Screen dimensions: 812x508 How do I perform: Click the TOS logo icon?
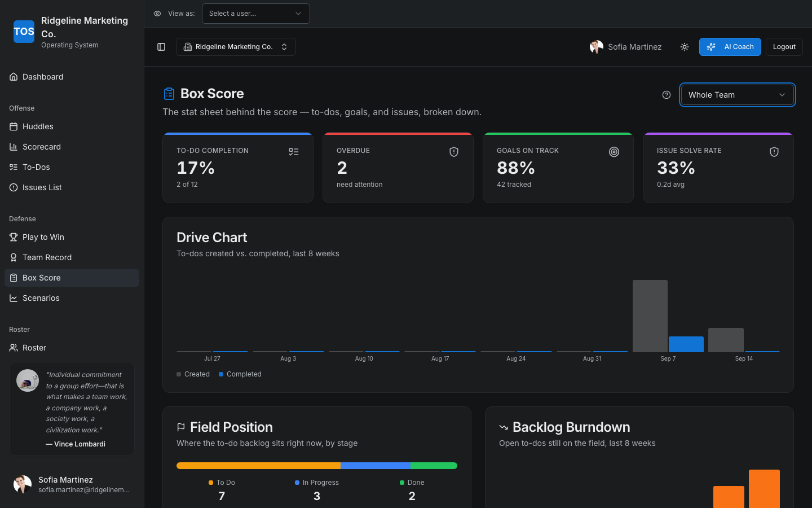pyautogui.click(x=24, y=32)
